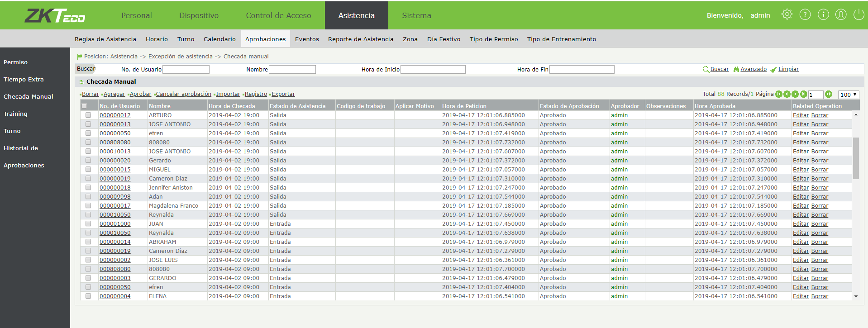
Task: Switch to the Día Festivo tab
Action: click(444, 39)
